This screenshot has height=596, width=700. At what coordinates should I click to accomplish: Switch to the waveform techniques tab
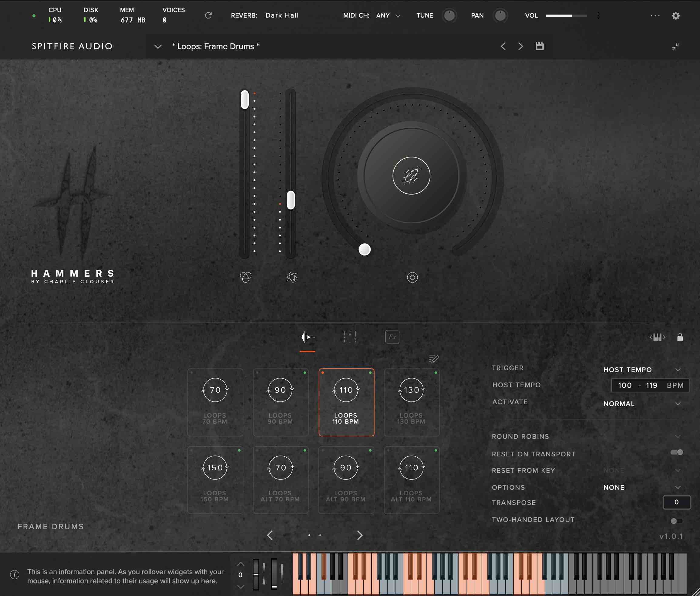(x=307, y=337)
